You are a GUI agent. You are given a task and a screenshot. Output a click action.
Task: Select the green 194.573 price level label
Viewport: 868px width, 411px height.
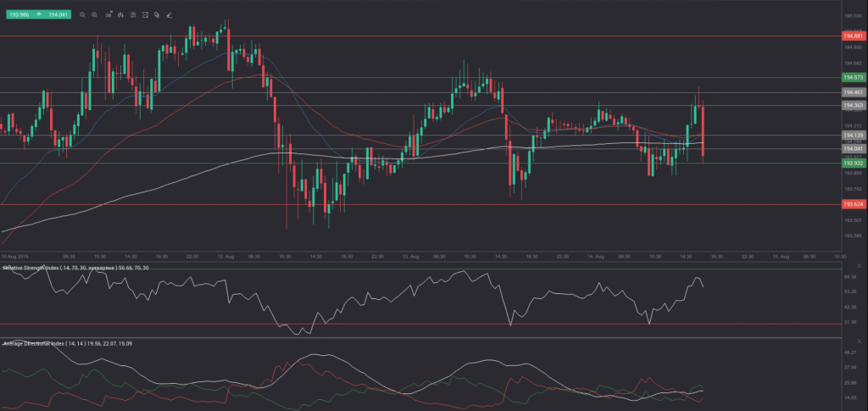(853, 77)
